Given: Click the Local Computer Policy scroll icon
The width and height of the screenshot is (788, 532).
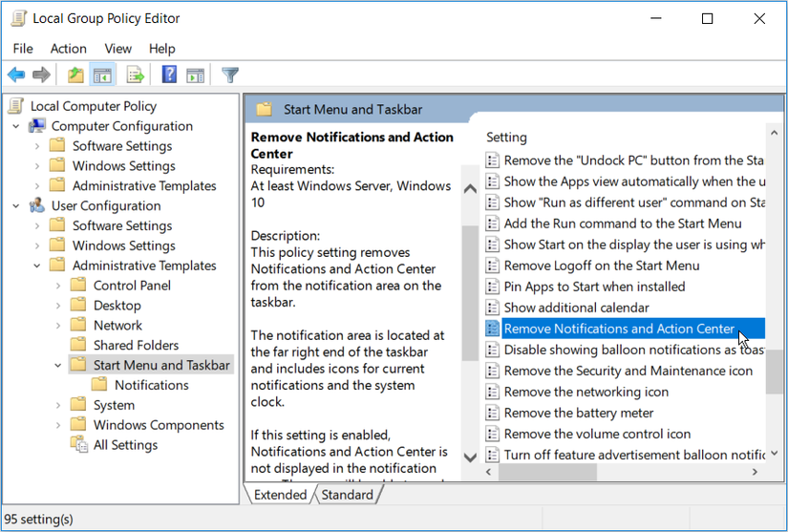Looking at the screenshot, I should [16, 105].
